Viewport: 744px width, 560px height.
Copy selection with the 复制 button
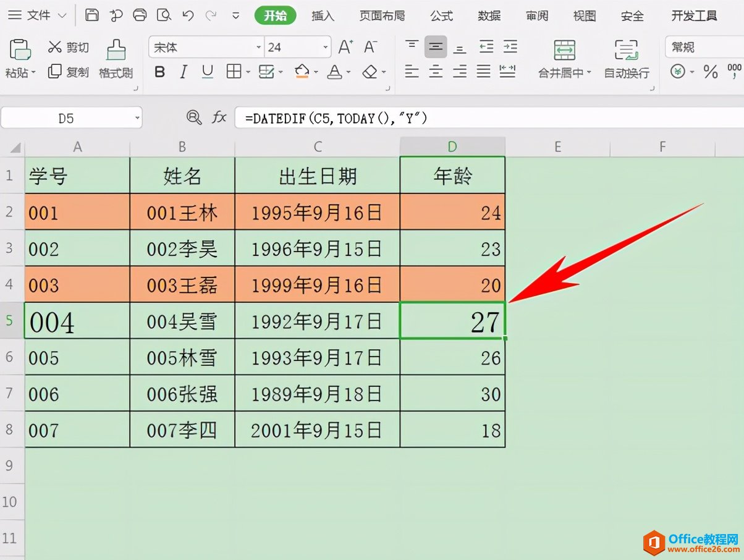[x=69, y=72]
